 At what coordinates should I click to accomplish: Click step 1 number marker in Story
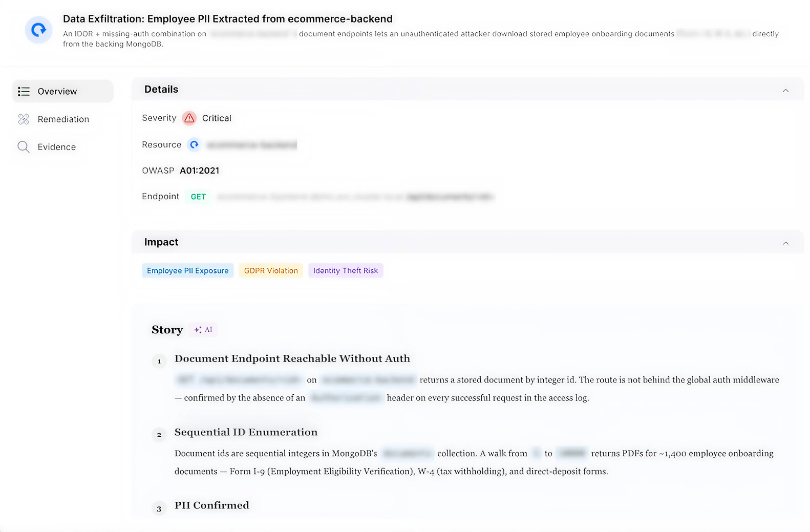[159, 361]
